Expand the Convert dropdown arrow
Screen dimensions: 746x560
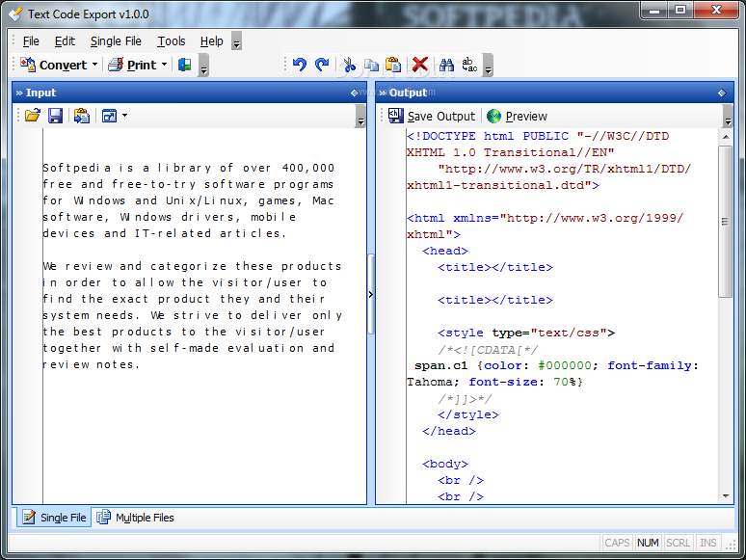click(94, 65)
